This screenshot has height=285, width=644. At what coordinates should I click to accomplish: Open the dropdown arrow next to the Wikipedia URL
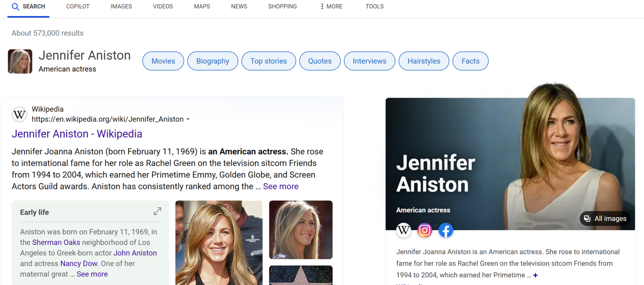coord(188,119)
